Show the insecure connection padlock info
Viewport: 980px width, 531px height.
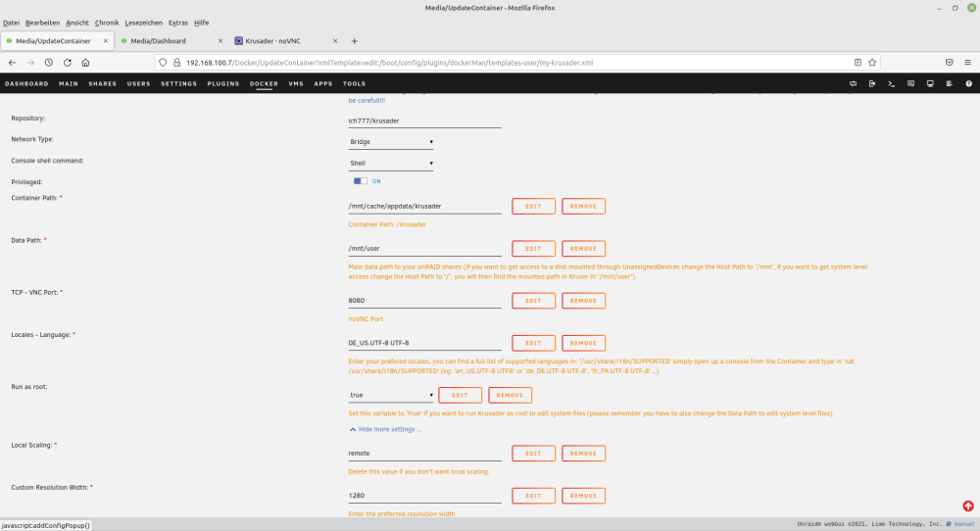176,63
